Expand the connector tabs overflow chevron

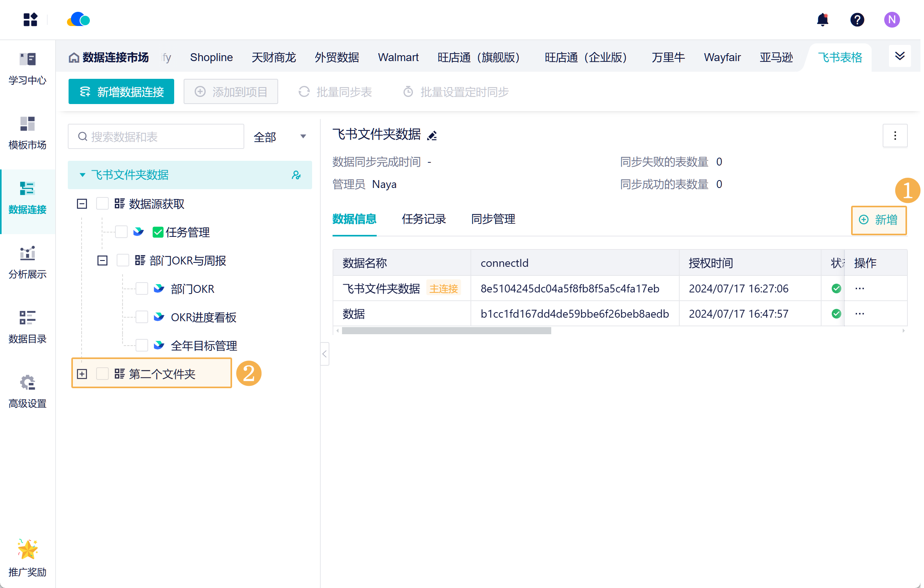(900, 56)
